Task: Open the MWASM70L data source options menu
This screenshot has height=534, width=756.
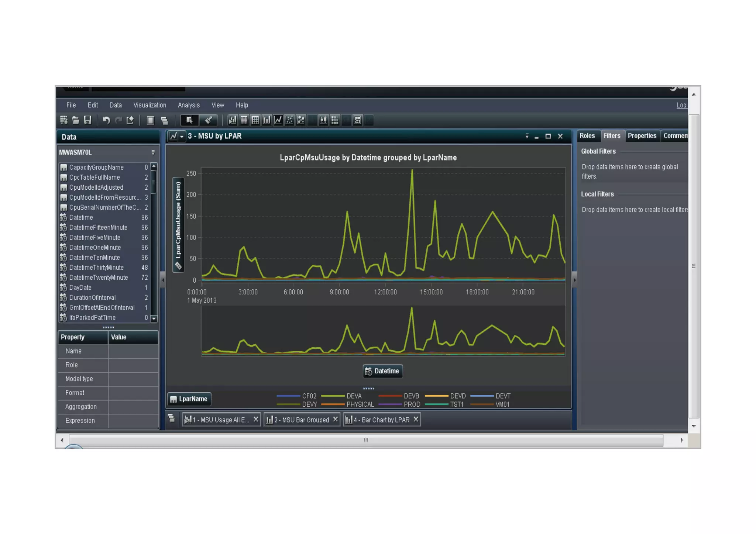Action: click(153, 152)
